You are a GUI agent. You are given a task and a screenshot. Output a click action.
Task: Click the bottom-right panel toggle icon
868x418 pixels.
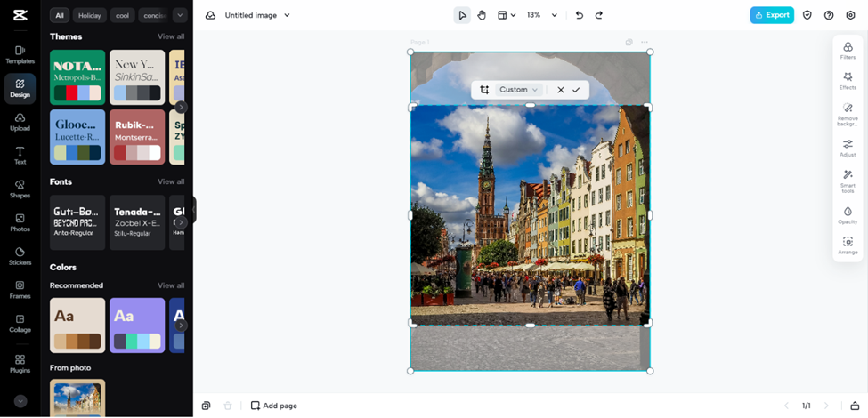pyautogui.click(x=855, y=406)
